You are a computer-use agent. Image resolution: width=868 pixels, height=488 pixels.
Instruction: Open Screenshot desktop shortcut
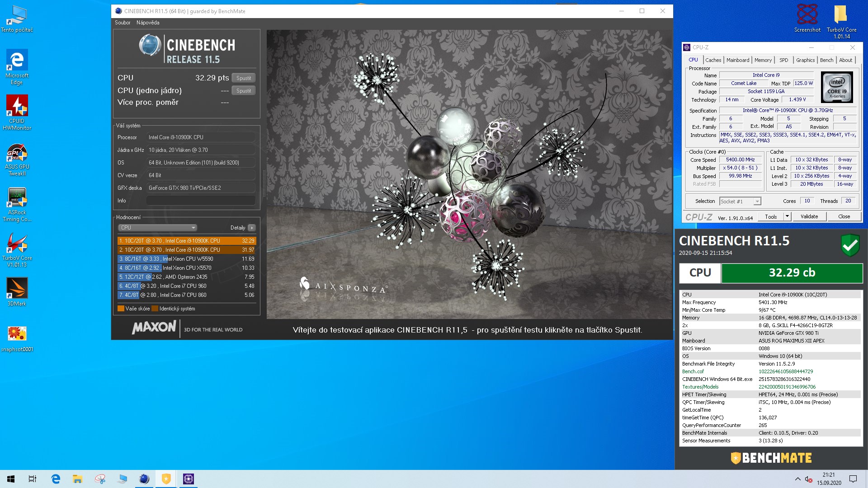coord(807,18)
